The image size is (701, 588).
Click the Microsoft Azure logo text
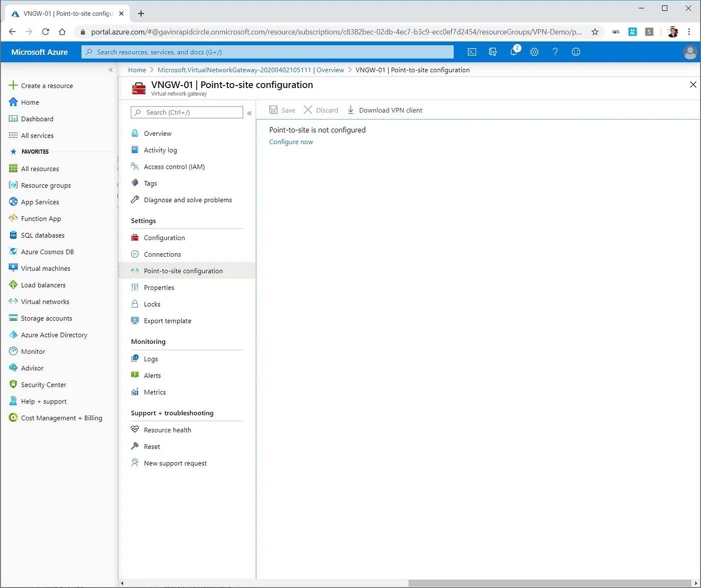(x=40, y=52)
